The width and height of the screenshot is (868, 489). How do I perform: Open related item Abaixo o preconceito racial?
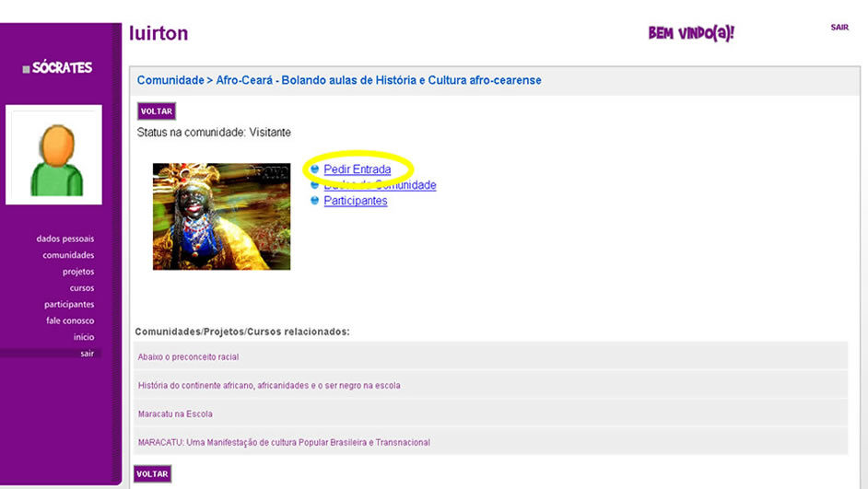pos(188,356)
